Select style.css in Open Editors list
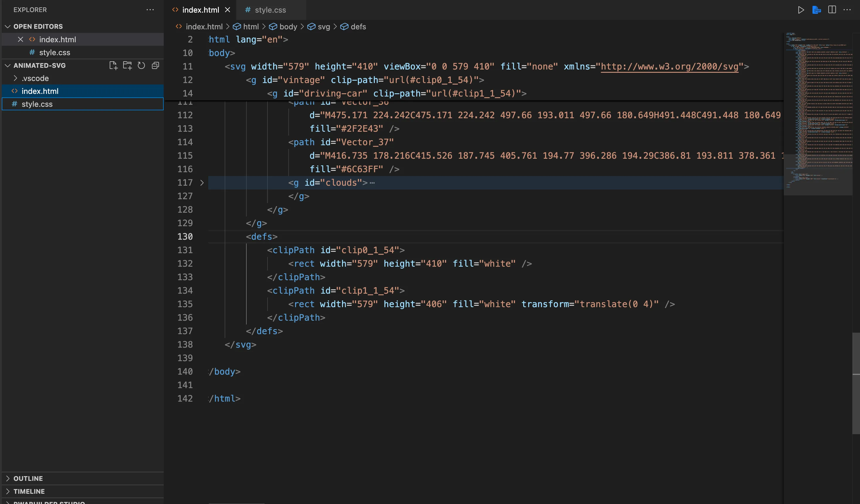This screenshot has width=860, height=504. point(83,52)
